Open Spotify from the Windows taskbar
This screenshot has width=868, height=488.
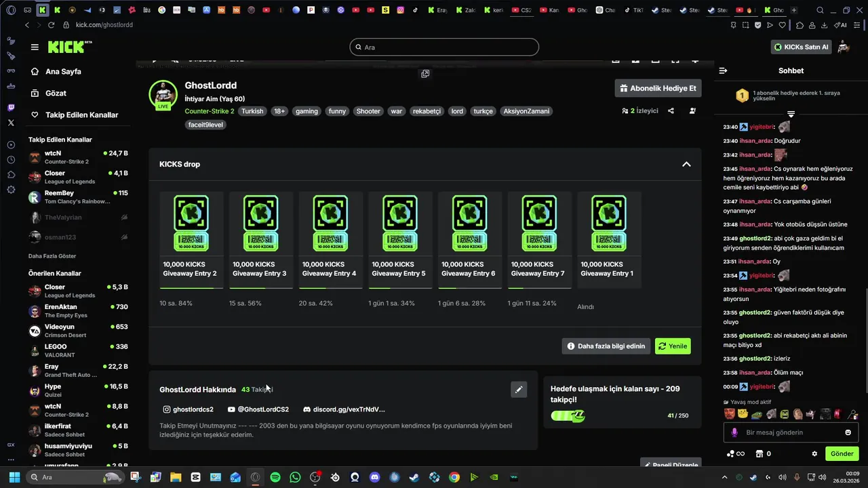click(275, 477)
